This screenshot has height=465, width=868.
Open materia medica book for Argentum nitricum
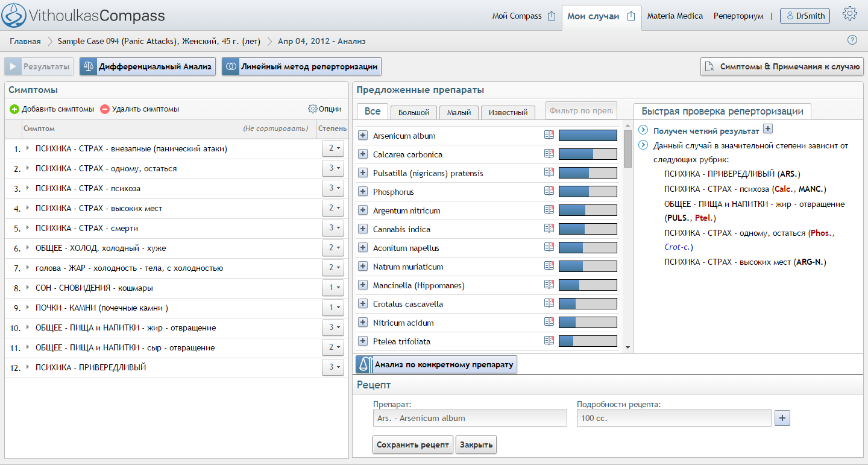[549, 210]
